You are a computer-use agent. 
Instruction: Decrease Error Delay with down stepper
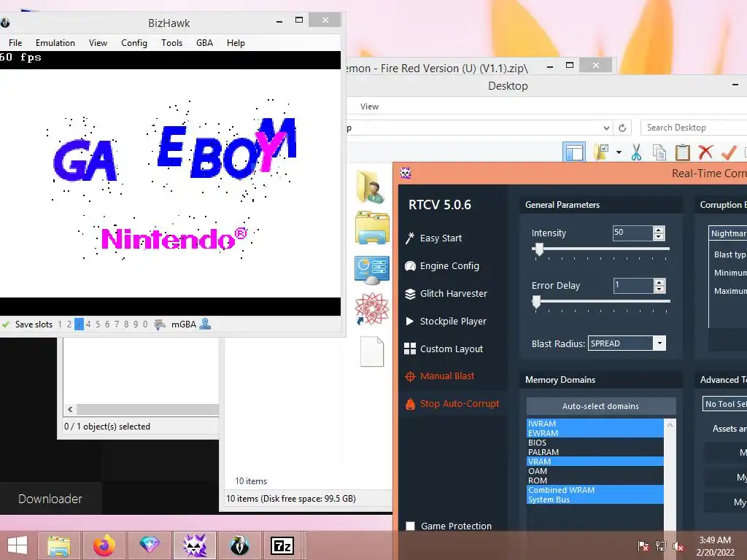click(659, 289)
